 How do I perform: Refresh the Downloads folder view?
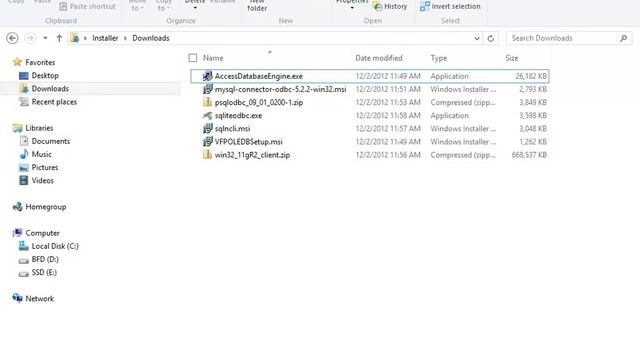[x=491, y=38]
